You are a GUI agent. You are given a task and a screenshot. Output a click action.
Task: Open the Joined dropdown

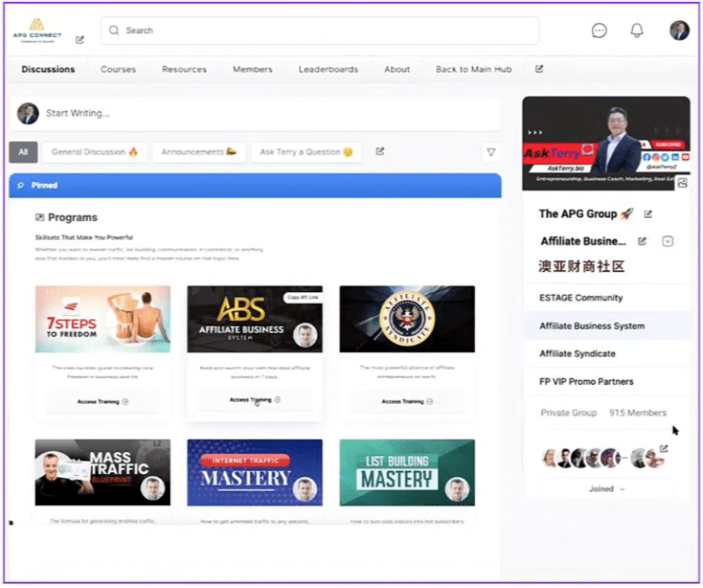606,489
